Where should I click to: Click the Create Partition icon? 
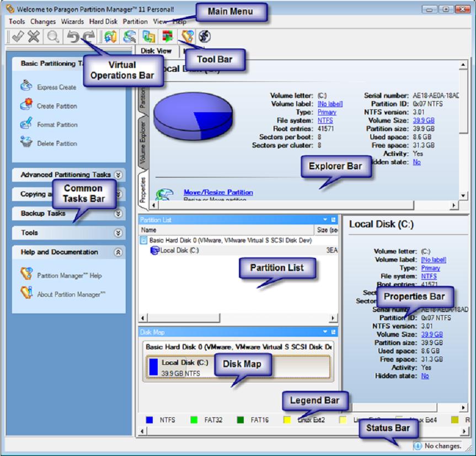[26, 104]
